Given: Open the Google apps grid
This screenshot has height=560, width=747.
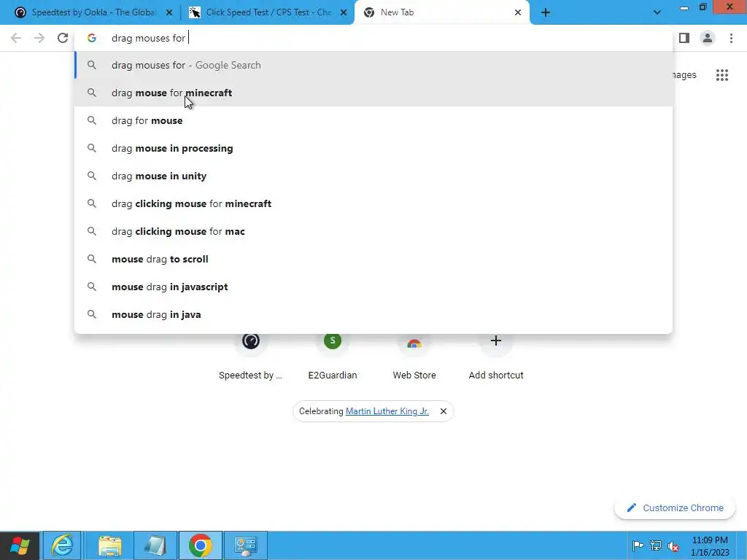Looking at the screenshot, I should [722, 75].
